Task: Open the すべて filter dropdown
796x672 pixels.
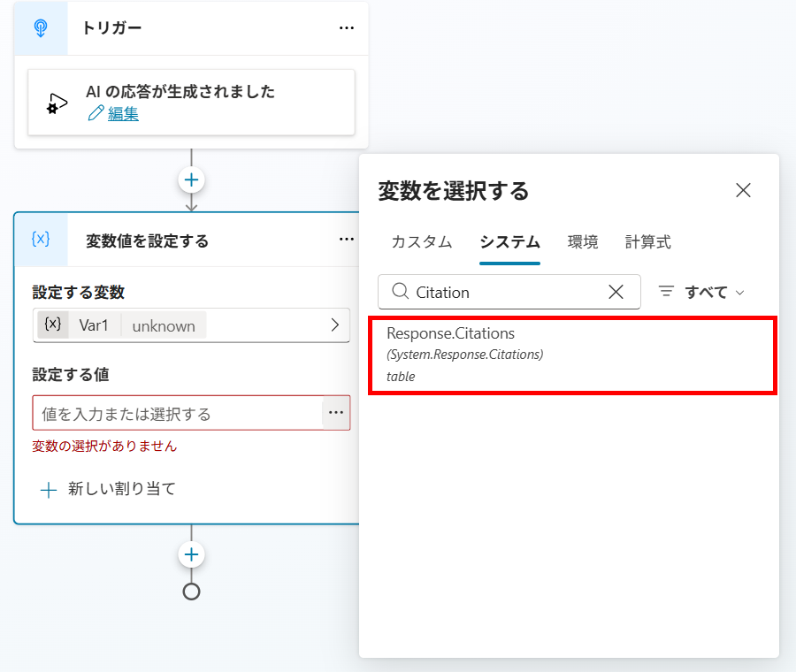Action: pyautogui.click(x=701, y=292)
